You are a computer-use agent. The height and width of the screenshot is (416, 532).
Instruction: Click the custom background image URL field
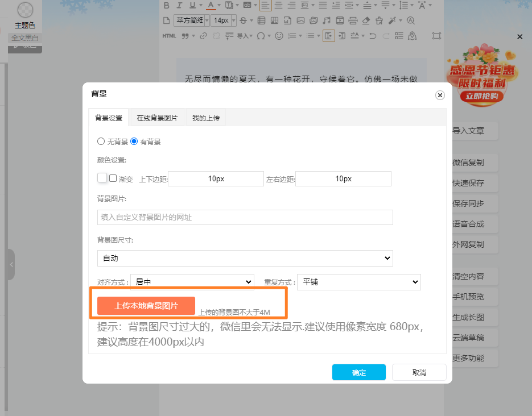pos(245,217)
